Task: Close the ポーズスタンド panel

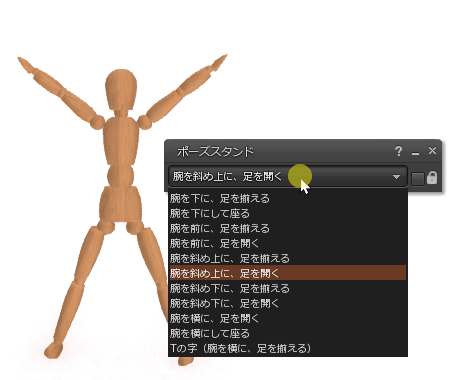Action: [x=432, y=151]
